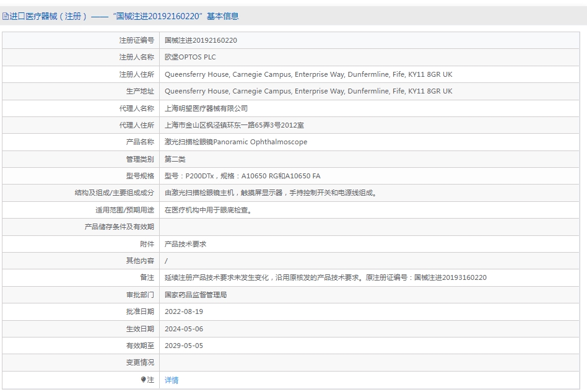Screen dimensions: 587x392
Task: Click the page title 进口医疗器械（注册）基本信息
Action: tap(124, 16)
